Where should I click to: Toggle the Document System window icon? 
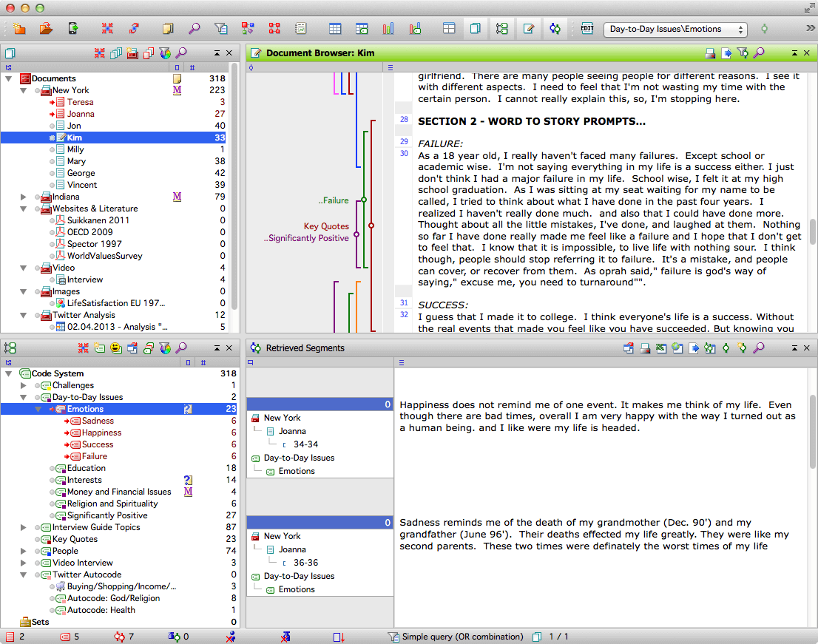(476, 29)
